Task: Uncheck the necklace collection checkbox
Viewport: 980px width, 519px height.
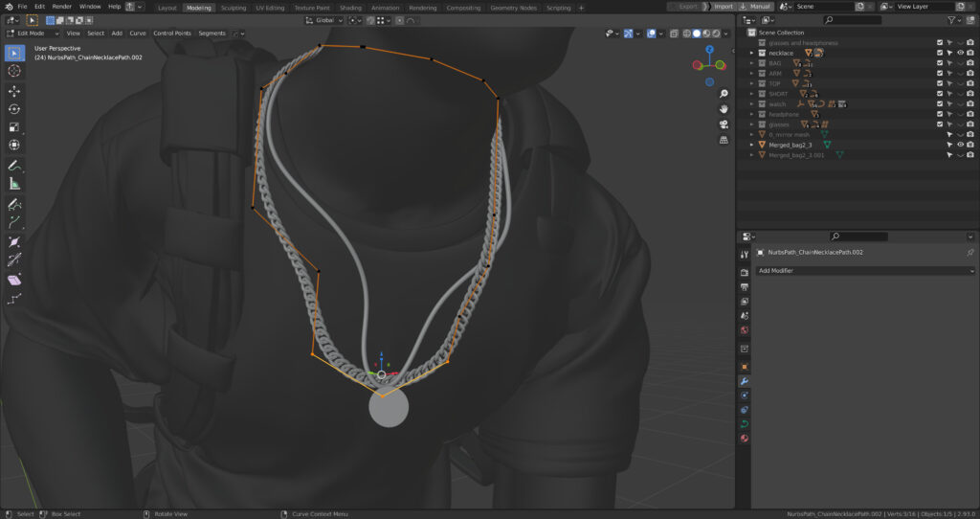Action: tap(940, 53)
